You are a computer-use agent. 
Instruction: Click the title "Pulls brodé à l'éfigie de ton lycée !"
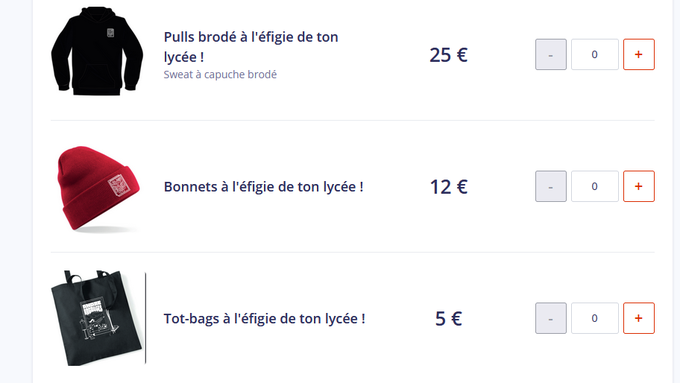(x=251, y=47)
